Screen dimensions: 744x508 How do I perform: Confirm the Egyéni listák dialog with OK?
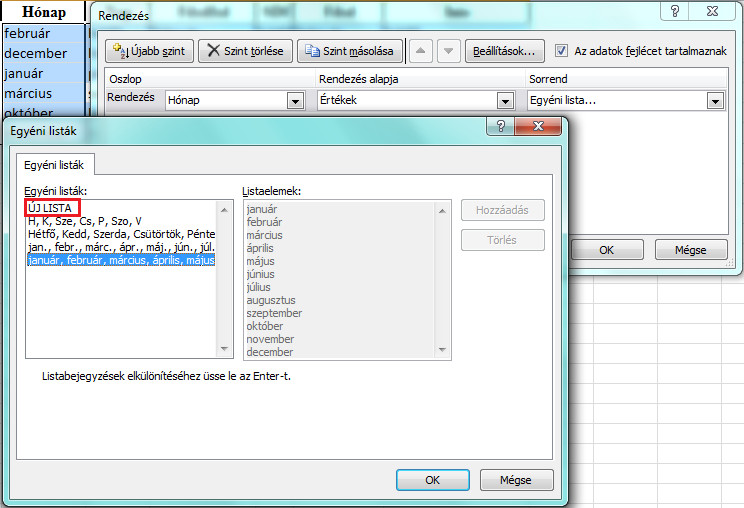click(433, 480)
